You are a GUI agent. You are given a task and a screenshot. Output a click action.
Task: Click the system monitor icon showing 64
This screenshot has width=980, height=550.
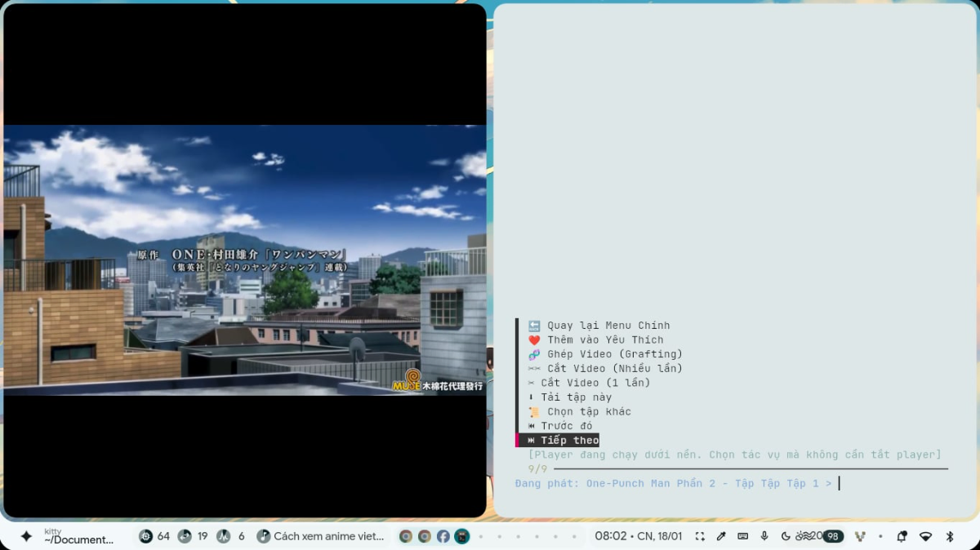pos(148,536)
